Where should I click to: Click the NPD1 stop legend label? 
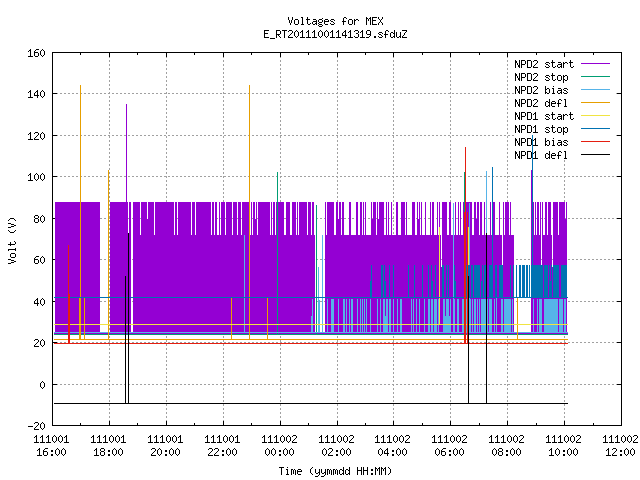[x=541, y=129]
